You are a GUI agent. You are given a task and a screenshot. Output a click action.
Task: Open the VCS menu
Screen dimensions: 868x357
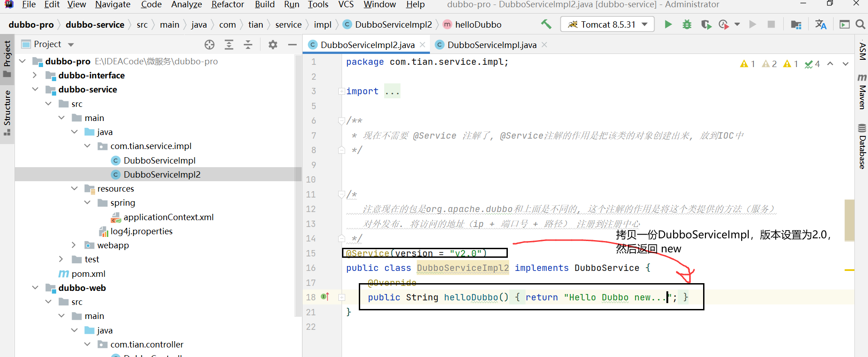(346, 5)
